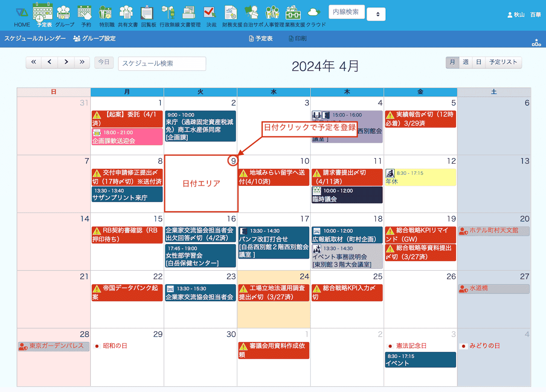546x392 pixels.
Task: Click the star ranking icon at right
Action: 536,42
